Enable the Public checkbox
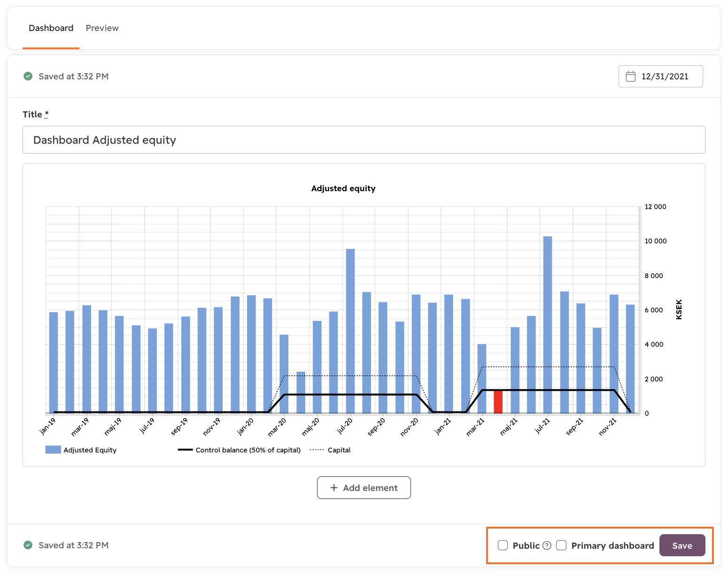The image size is (728, 576). (503, 545)
